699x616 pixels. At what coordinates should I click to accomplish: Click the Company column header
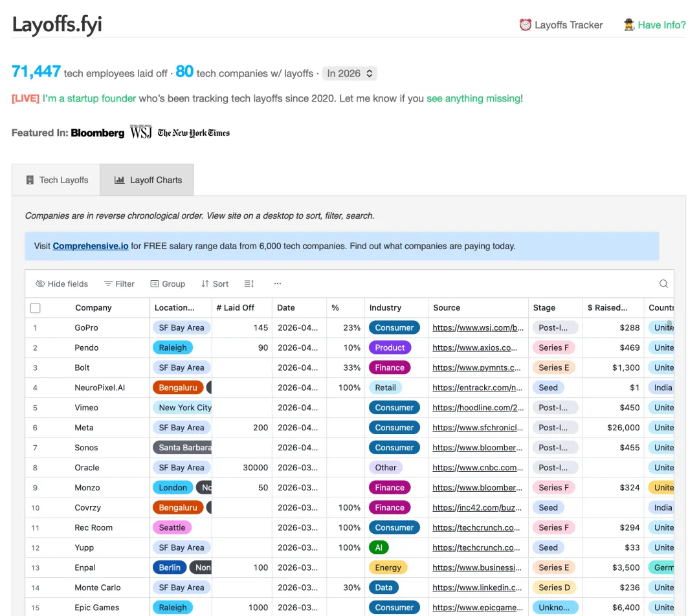(93, 308)
